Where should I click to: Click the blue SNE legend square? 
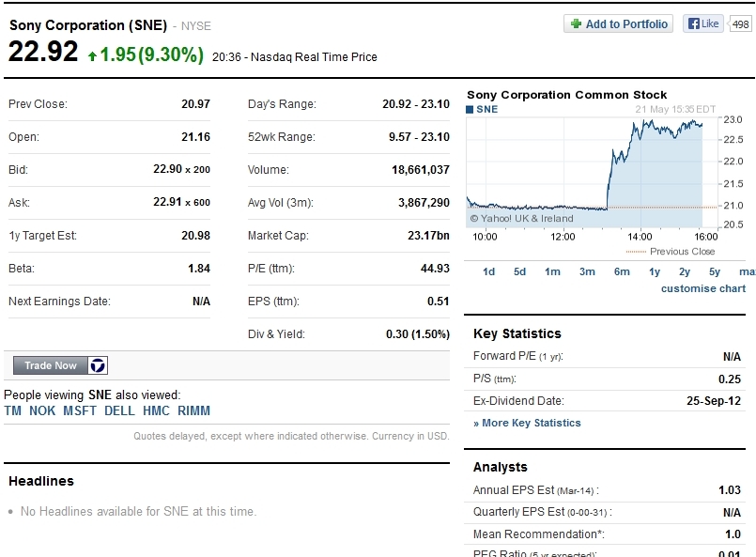pyautogui.click(x=470, y=110)
